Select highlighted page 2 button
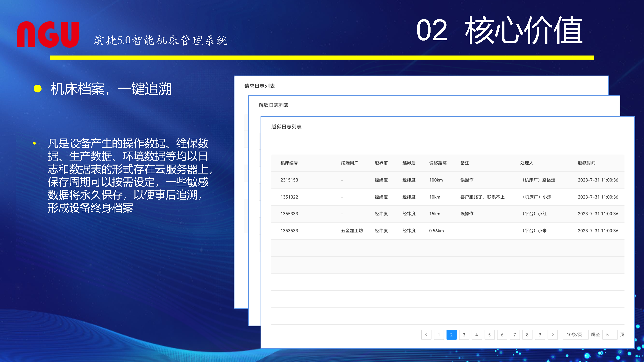The height and width of the screenshot is (362, 644). point(452,334)
